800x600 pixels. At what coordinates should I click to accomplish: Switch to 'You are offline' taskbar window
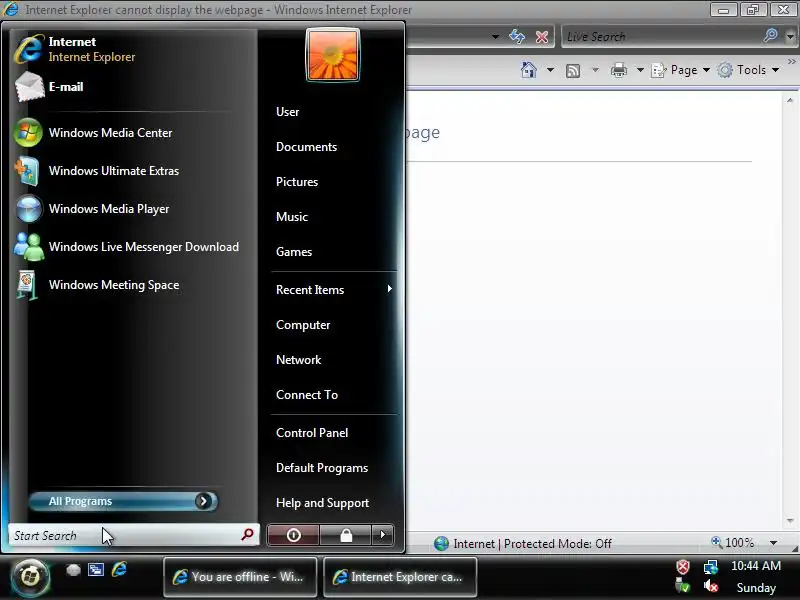click(x=240, y=577)
